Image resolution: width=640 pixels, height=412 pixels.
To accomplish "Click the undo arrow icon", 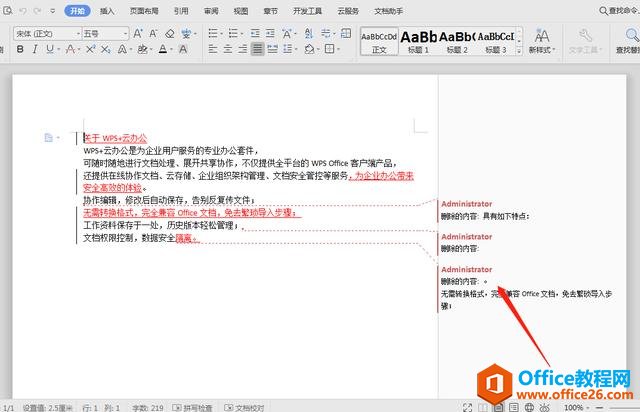I will tap(23, 11).
